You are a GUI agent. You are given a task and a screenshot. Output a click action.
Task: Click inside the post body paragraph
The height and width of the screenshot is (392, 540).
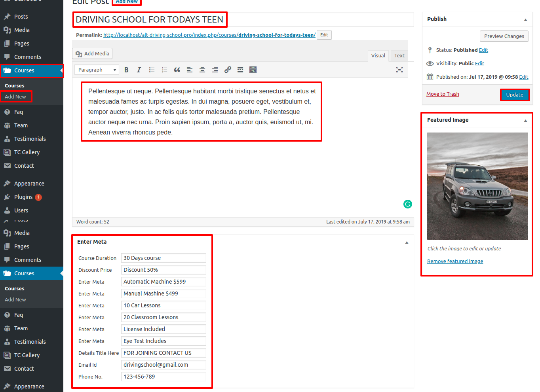[202, 112]
